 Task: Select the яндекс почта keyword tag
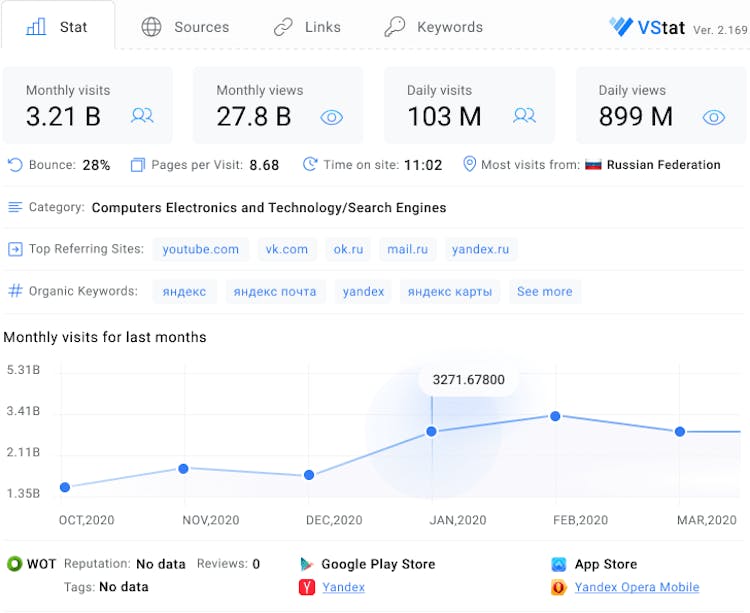[x=275, y=291]
